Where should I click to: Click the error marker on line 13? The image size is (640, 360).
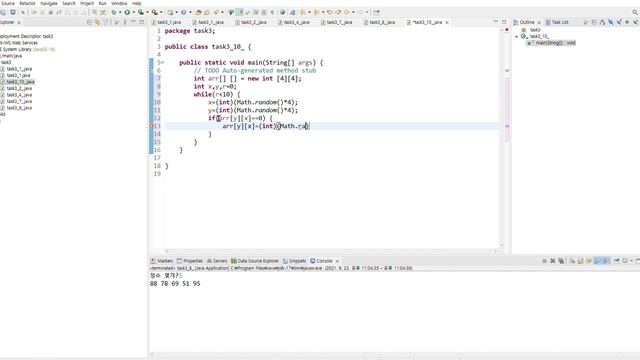(x=151, y=126)
